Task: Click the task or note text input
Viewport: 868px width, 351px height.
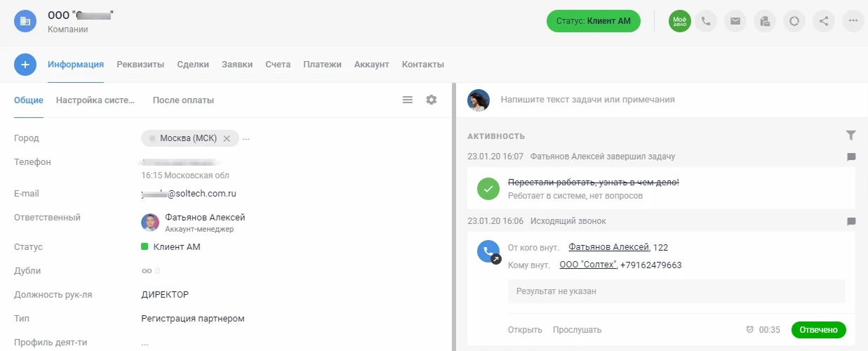Action: click(660, 100)
